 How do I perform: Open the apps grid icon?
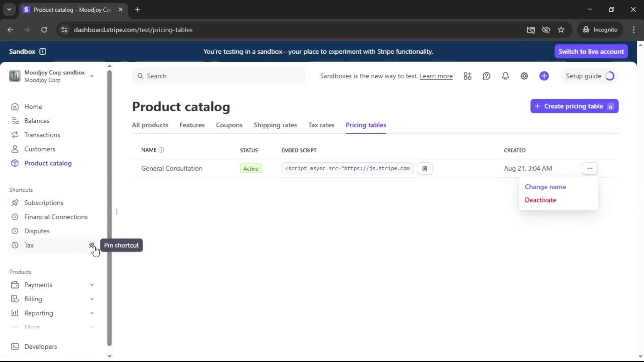(x=468, y=76)
